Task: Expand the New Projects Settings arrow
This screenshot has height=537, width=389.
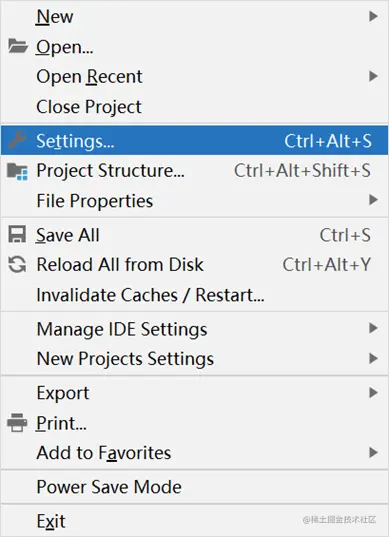Action: pos(373,359)
